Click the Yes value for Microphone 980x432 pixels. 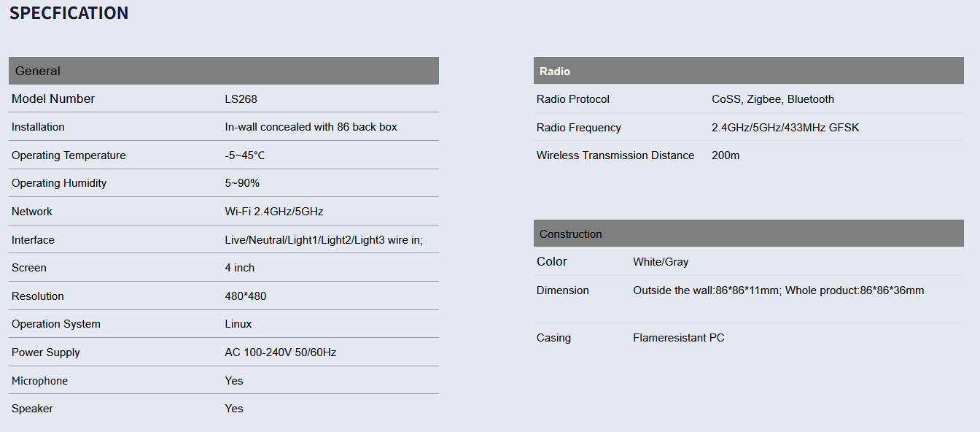tap(234, 381)
